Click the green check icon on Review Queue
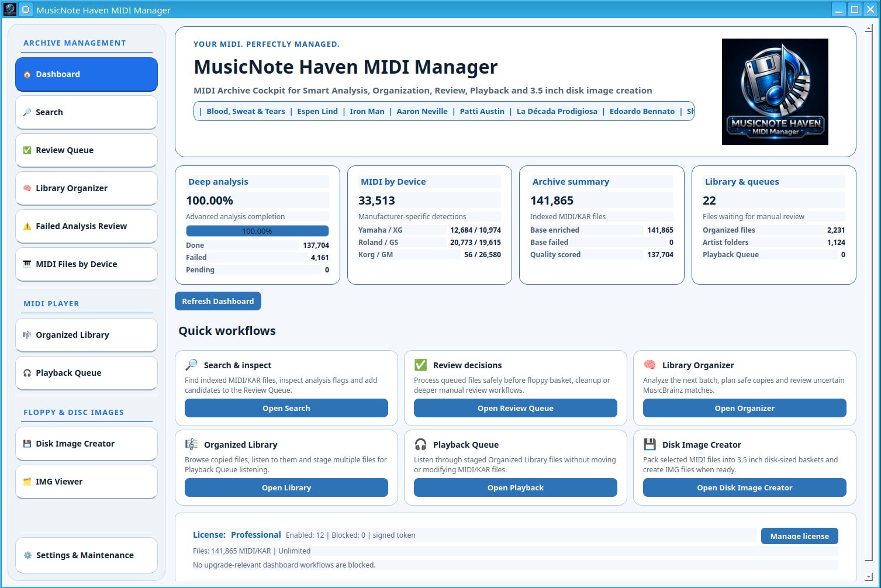Viewport: 881px width, 588px height. (x=27, y=150)
